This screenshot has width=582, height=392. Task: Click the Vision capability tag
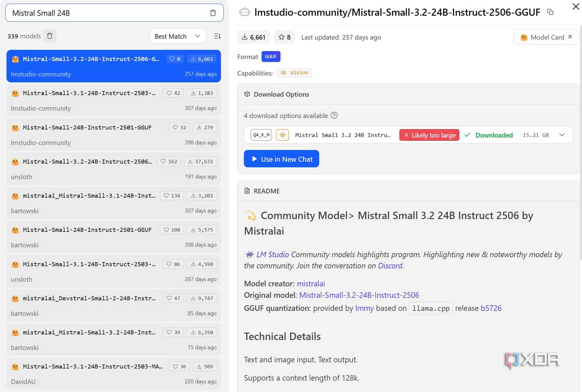pyautogui.click(x=295, y=73)
